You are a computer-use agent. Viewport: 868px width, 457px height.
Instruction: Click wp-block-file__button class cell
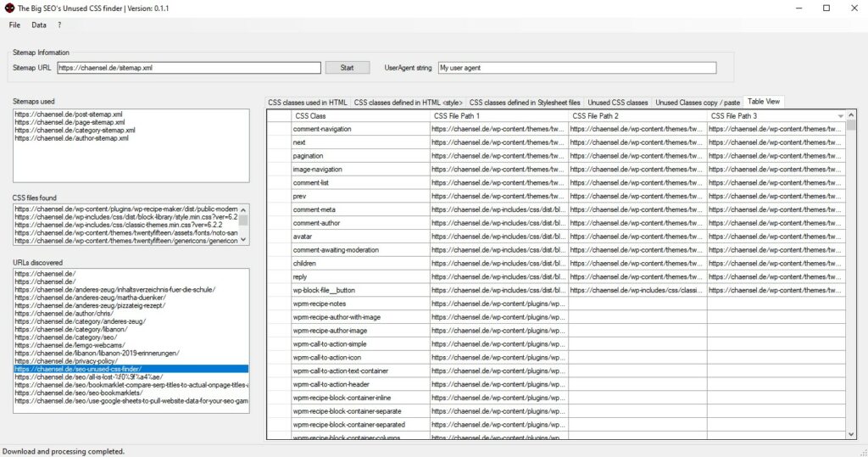[360, 290]
